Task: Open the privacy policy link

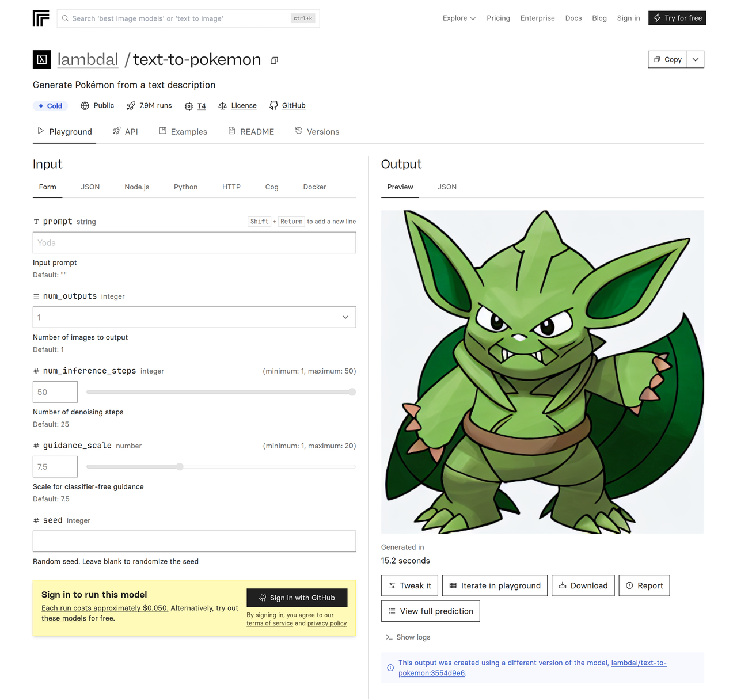Action: pyautogui.click(x=327, y=623)
